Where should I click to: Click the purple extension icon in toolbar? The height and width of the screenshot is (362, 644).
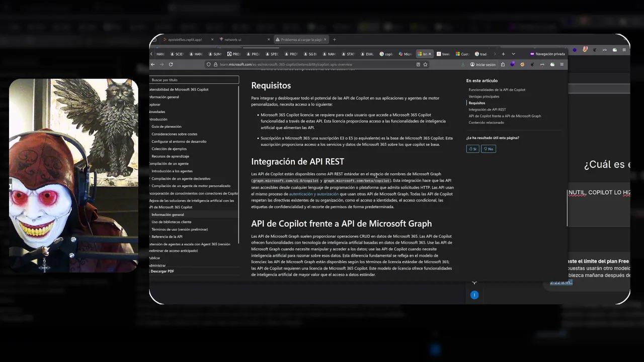pyautogui.click(x=512, y=64)
